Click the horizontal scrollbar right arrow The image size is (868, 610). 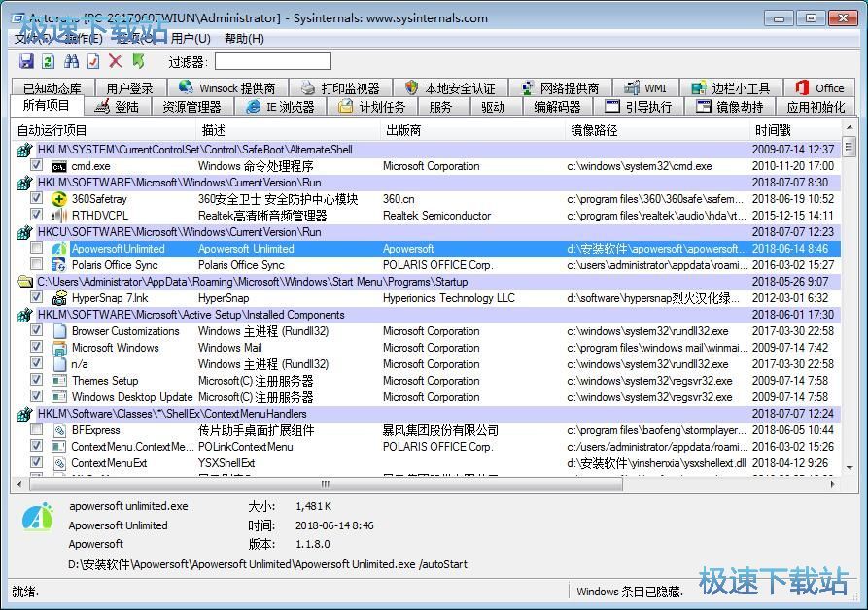coord(833,485)
